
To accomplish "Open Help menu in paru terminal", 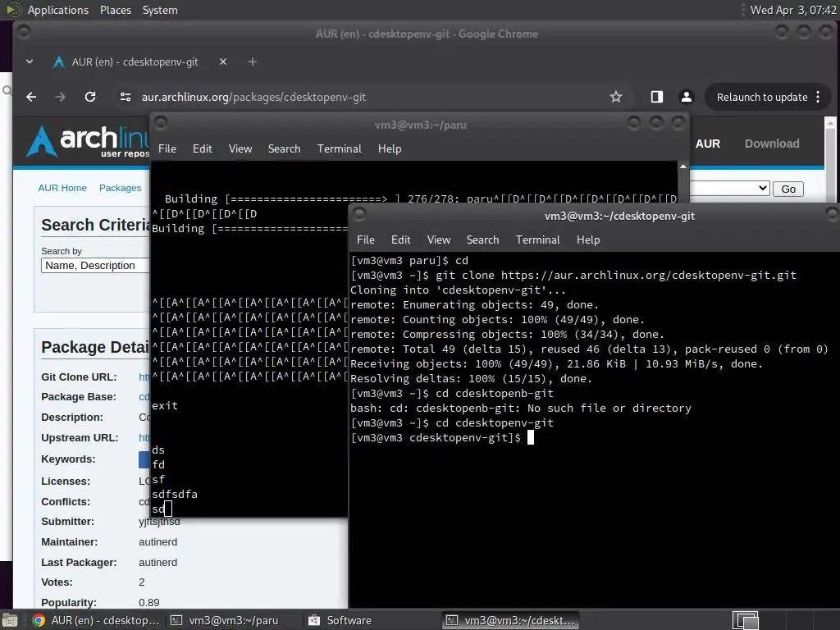I will [x=390, y=149].
